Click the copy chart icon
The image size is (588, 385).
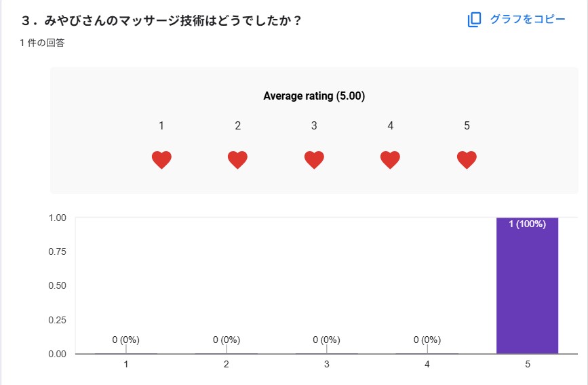[474, 20]
